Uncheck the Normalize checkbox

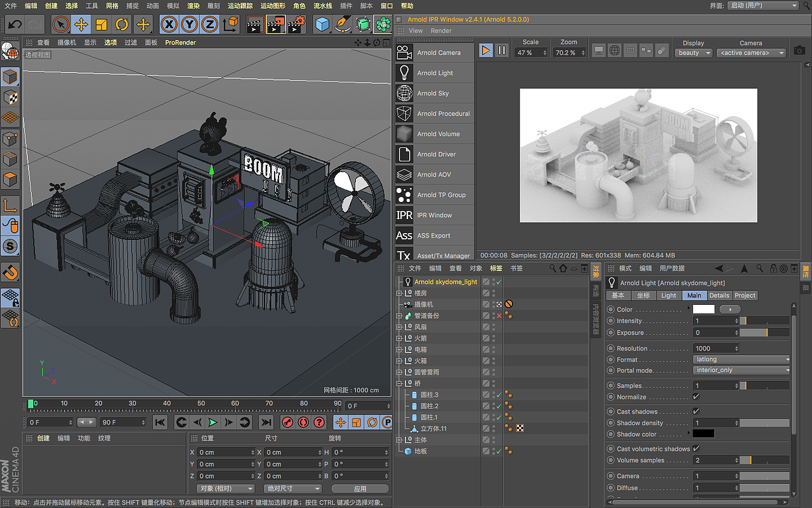tap(696, 397)
